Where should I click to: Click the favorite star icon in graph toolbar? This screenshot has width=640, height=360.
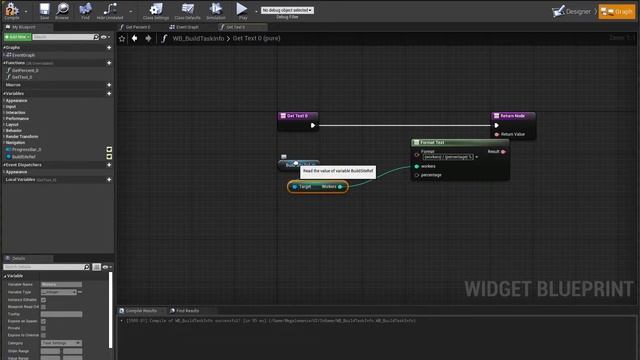point(122,38)
